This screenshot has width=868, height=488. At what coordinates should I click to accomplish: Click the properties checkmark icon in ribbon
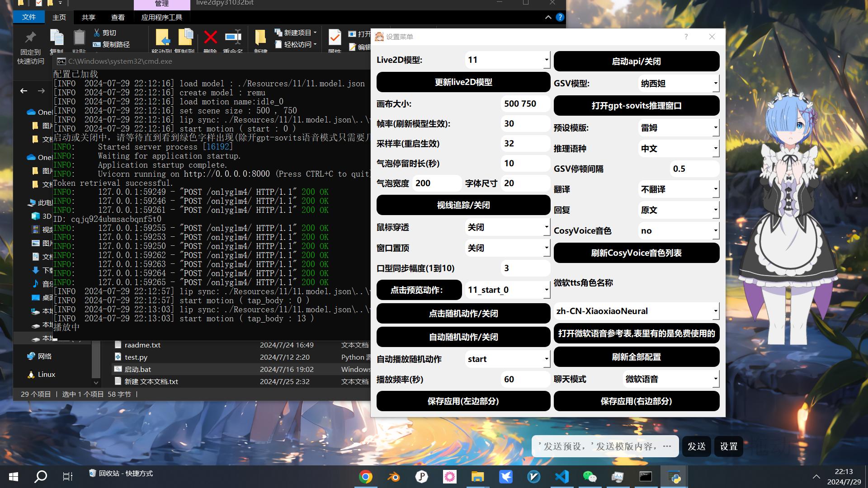(x=335, y=37)
